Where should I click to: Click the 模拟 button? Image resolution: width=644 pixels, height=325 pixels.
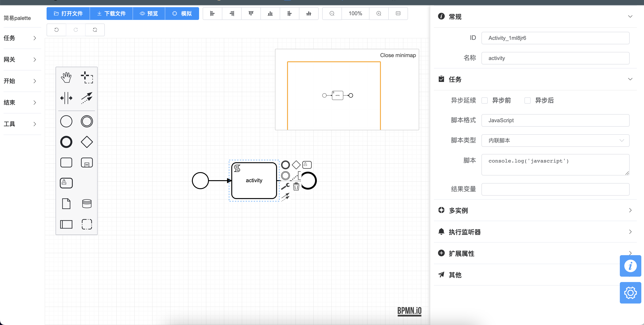coord(182,13)
